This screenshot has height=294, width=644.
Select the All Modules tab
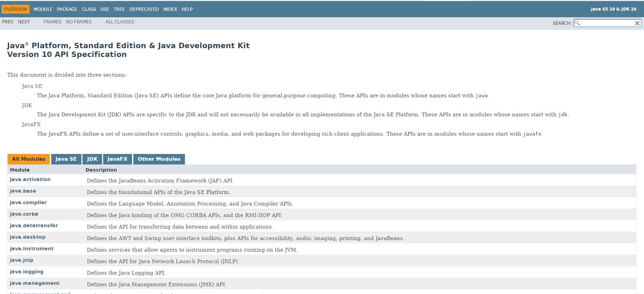click(29, 159)
